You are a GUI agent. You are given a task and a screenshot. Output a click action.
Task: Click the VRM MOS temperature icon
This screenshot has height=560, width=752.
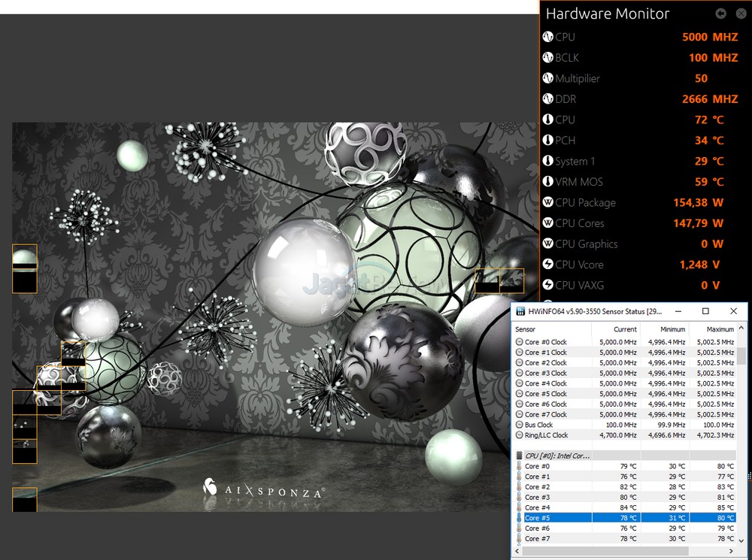(x=547, y=182)
